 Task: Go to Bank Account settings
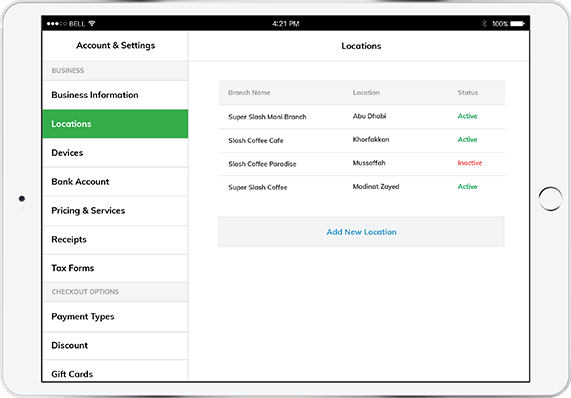(x=115, y=182)
